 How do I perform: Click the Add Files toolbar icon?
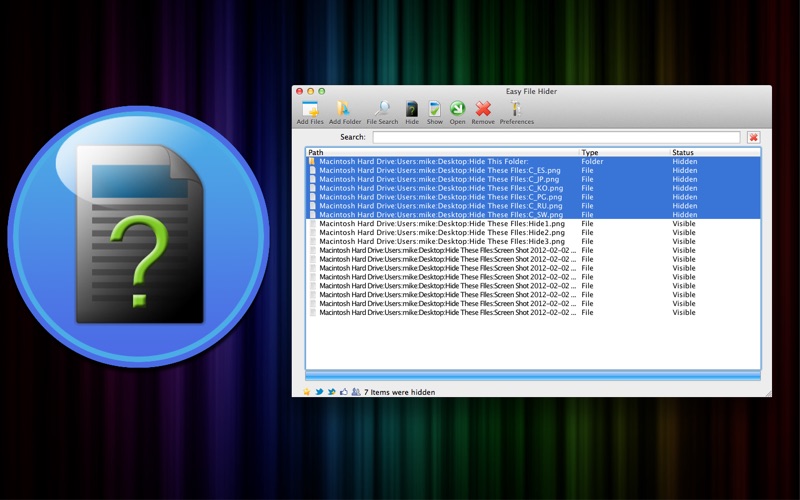(310, 109)
